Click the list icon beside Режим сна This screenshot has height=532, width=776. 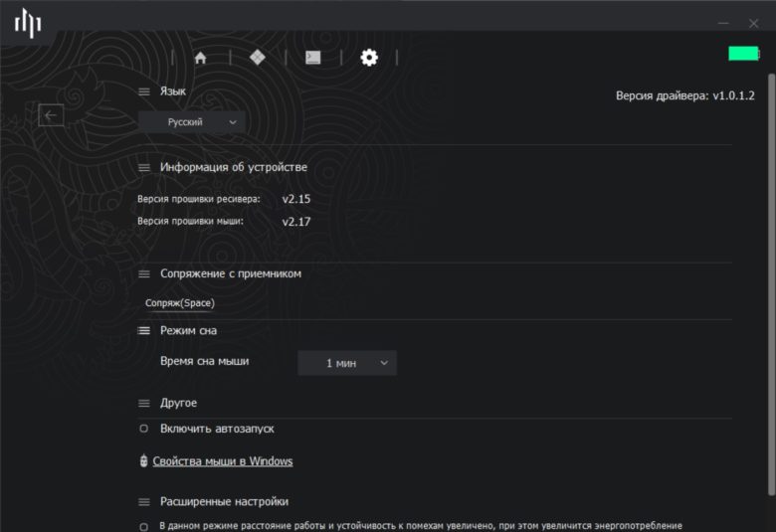pos(144,330)
